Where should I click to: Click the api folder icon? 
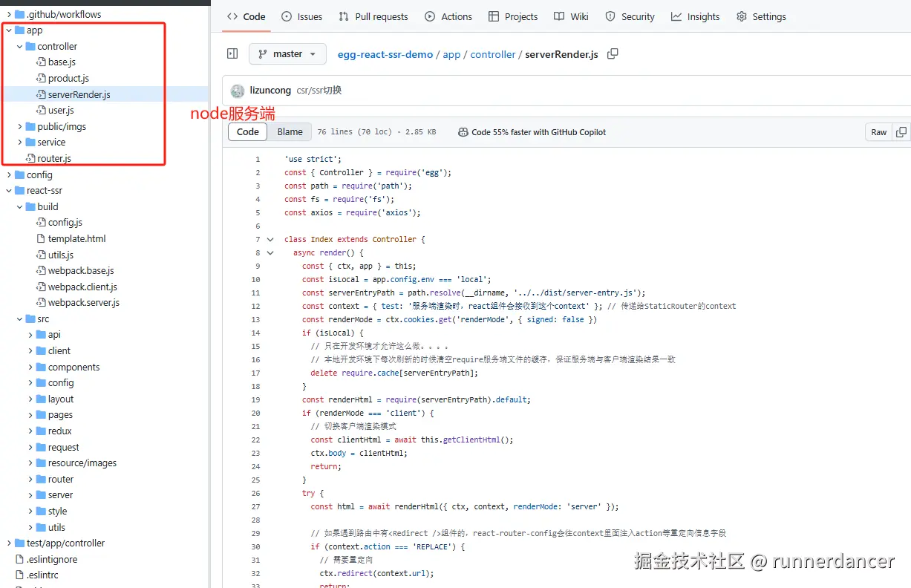coord(41,335)
